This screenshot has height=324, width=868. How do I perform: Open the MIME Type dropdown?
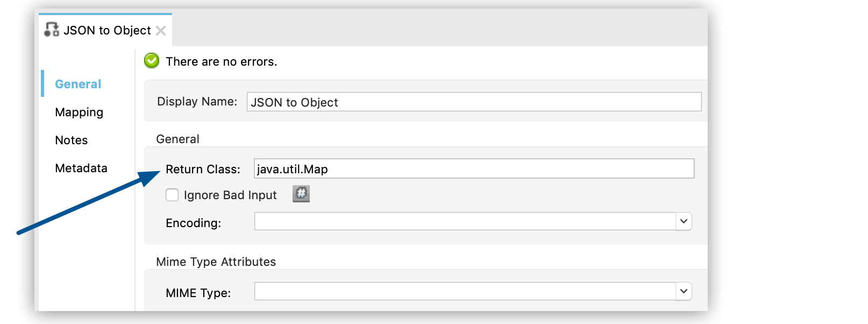point(684,291)
